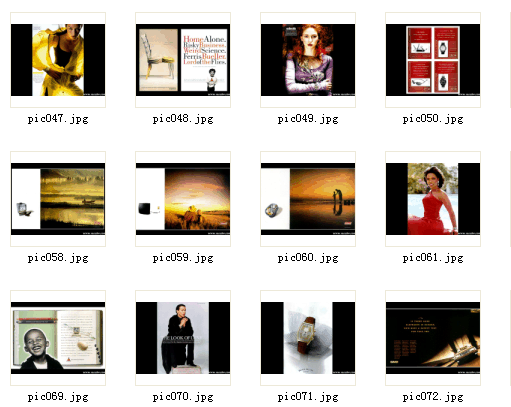Click the dark gold-text thumbnail pic072.jpg
Viewport: 511px width, 407px height.
433,338
